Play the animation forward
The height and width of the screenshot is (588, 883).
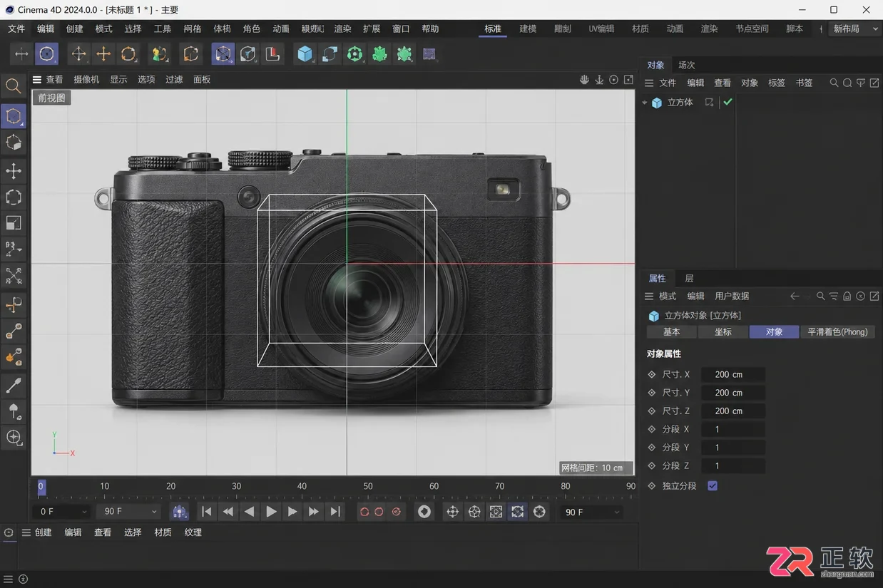pyautogui.click(x=271, y=512)
